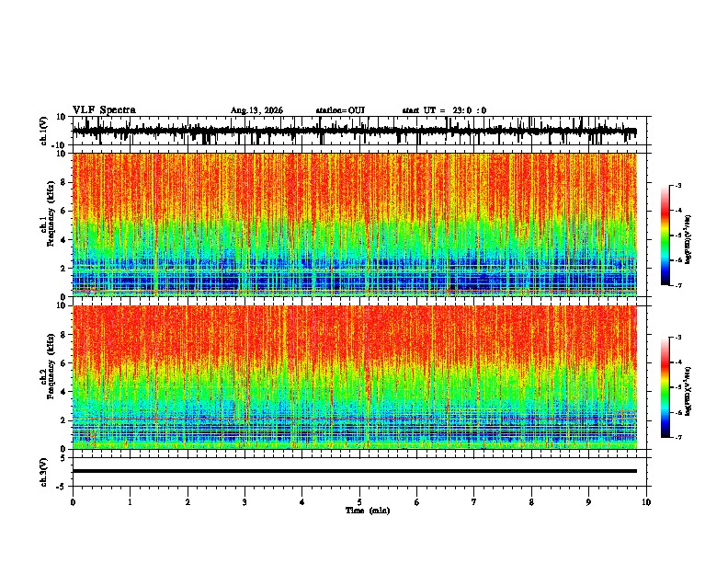
Task: Click the "3" tick on the time axis
Action: (x=245, y=502)
